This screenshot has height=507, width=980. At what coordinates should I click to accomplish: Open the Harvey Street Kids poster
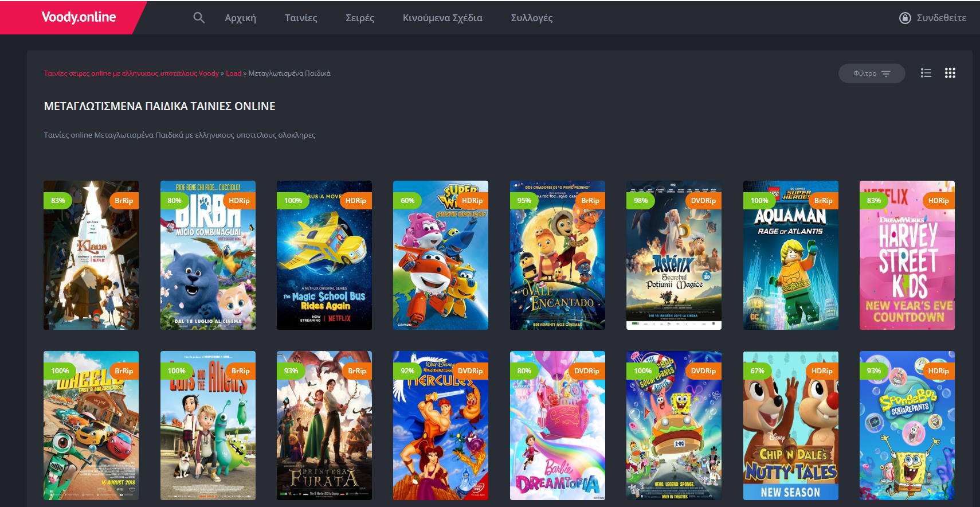(907, 255)
